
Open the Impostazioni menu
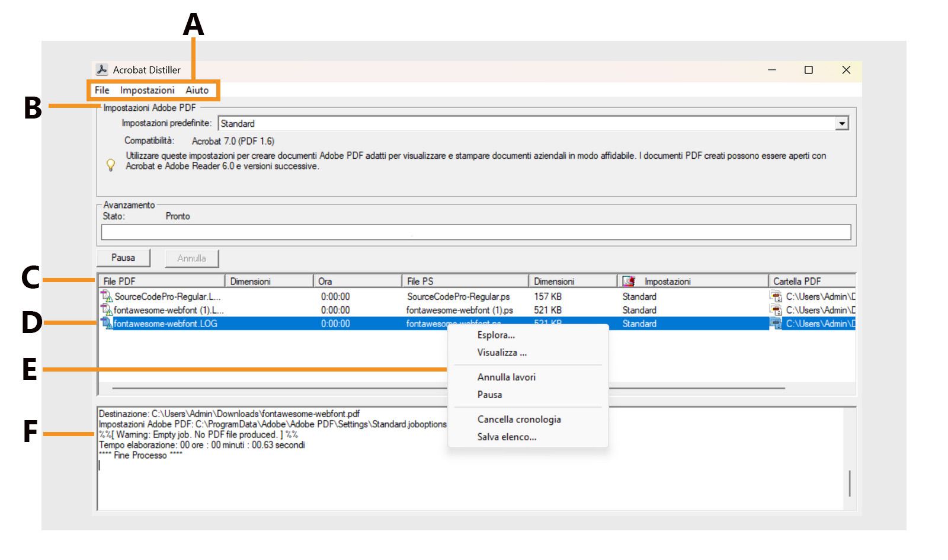coord(148,90)
